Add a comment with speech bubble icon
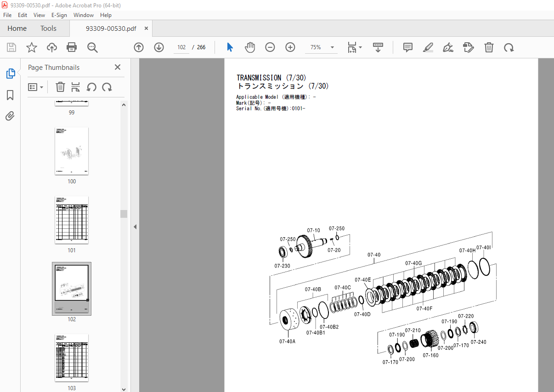 tap(408, 47)
